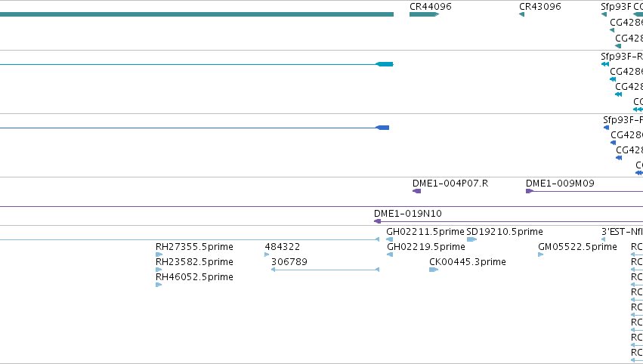Select the GH02219.5prime arrow glyph
This screenshot has height=364, width=643.
[390, 254]
